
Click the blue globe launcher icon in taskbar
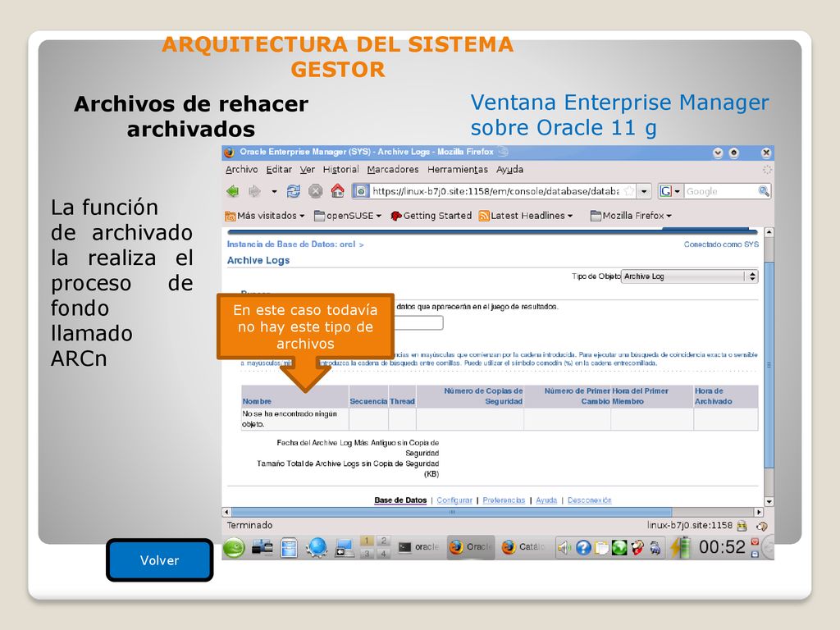point(317,547)
